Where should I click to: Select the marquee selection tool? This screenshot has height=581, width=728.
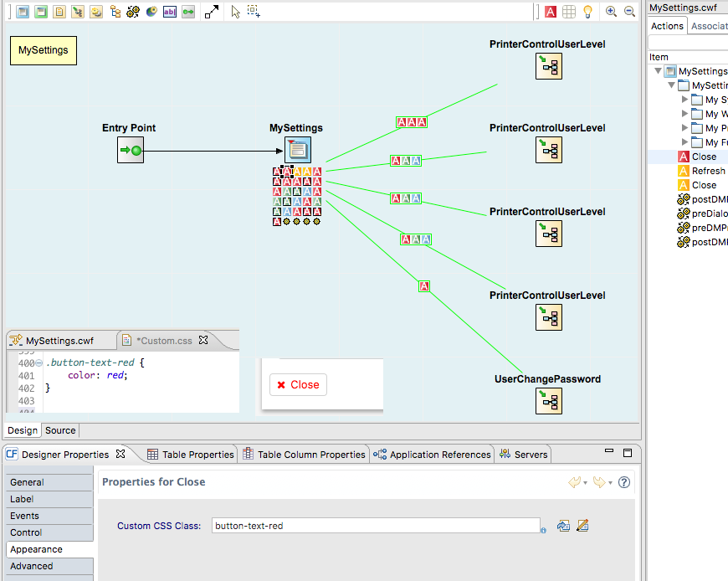click(x=254, y=11)
